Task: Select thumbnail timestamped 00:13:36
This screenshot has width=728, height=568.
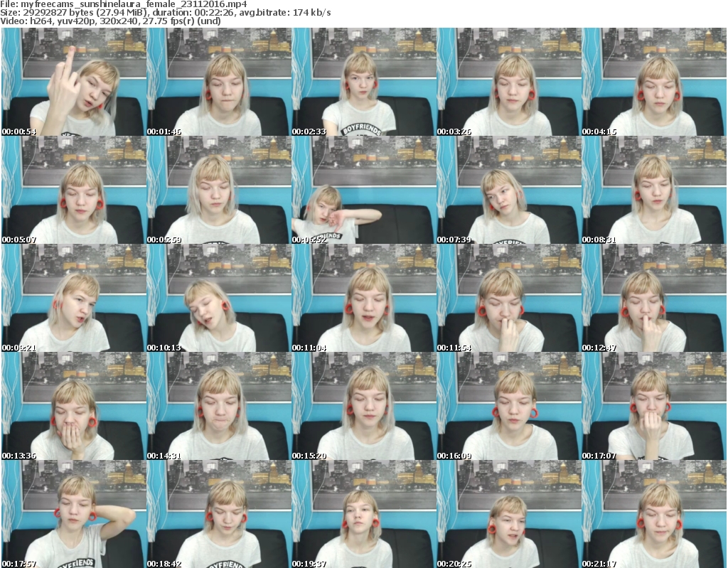Action: coord(74,407)
